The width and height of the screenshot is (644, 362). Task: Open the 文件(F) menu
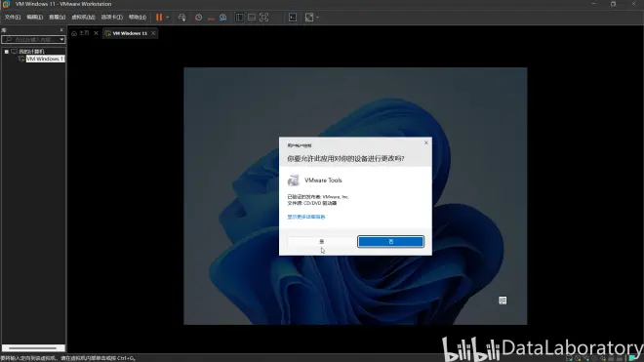point(13,18)
